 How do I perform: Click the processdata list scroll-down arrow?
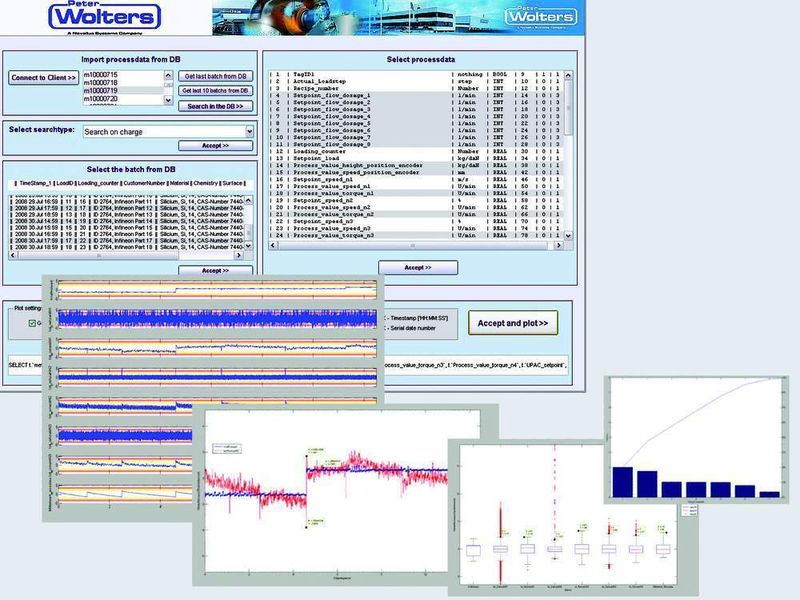click(x=568, y=236)
